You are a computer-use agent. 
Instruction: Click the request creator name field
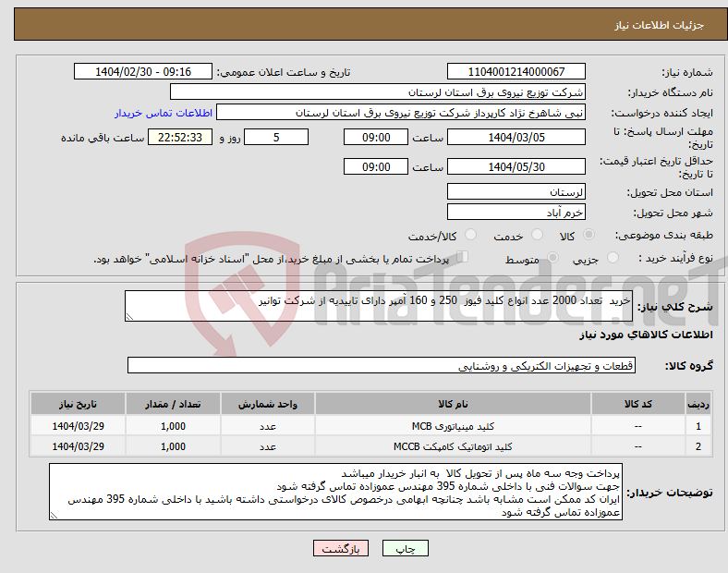[401, 113]
